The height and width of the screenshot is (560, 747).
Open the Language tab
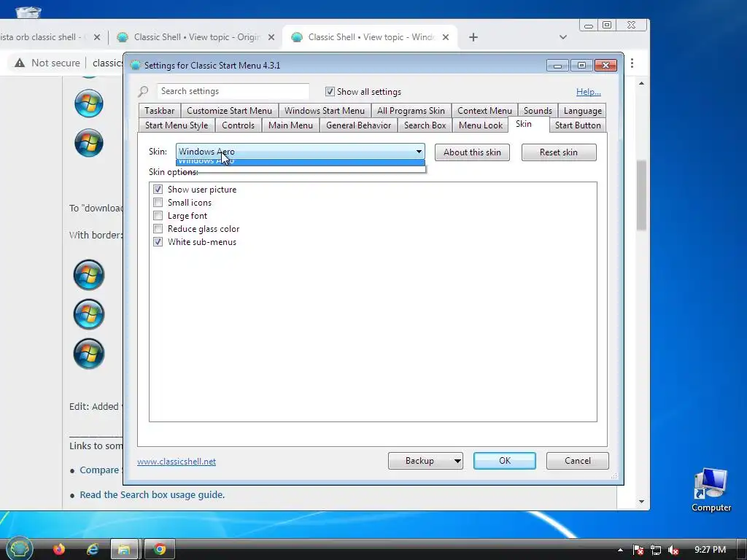(582, 111)
